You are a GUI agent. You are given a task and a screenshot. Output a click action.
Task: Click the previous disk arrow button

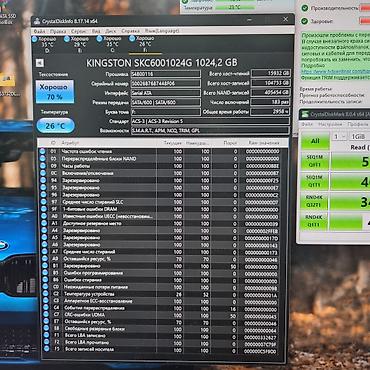click(x=40, y=63)
